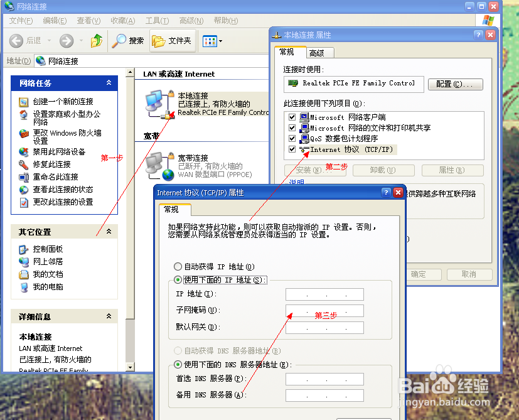
Task: Click 属性(R) button in 本地连接 属性
Action: [x=452, y=170]
